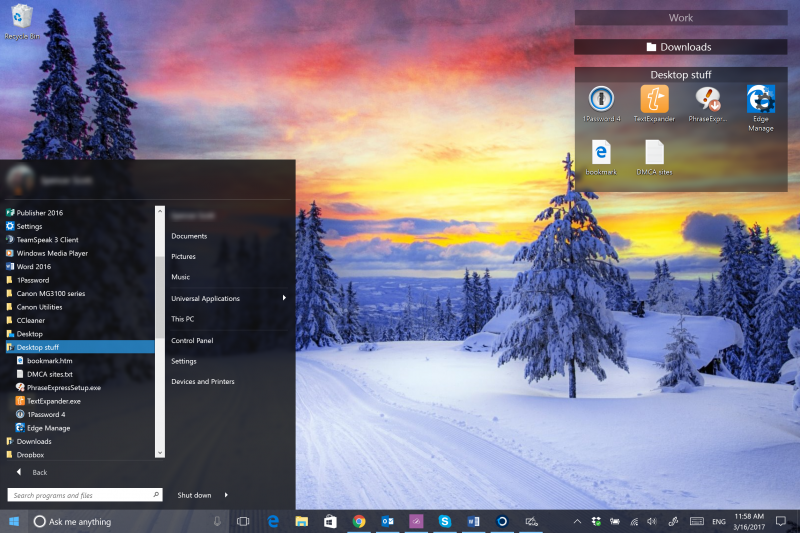This screenshot has width=800, height=533.
Task: Click the start menu programs list scrollbar
Action: click(160, 300)
